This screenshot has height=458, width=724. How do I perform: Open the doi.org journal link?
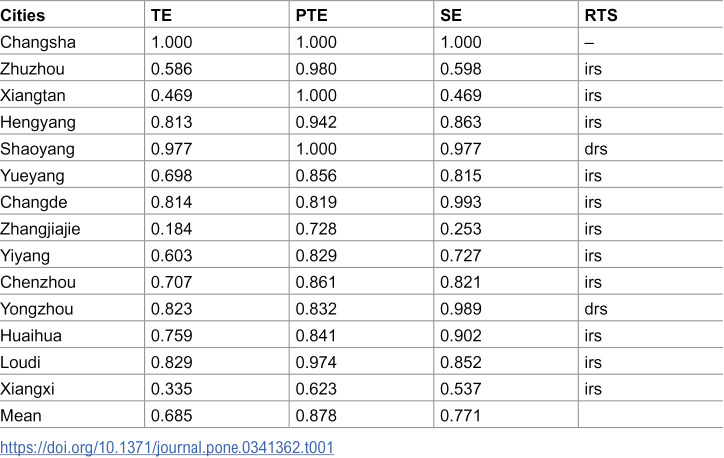pyautogui.click(x=167, y=447)
